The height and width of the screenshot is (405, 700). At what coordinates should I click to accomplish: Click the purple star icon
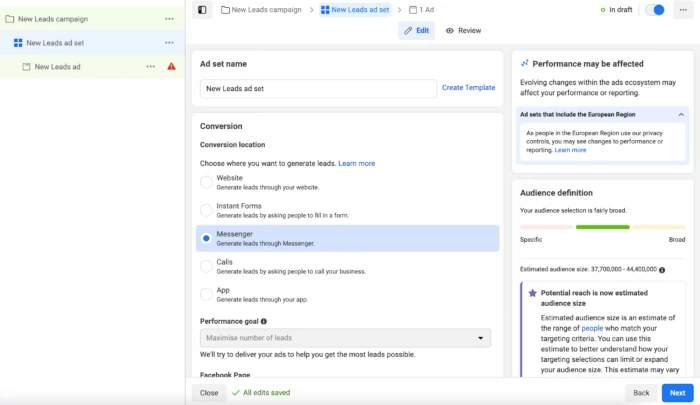532,293
